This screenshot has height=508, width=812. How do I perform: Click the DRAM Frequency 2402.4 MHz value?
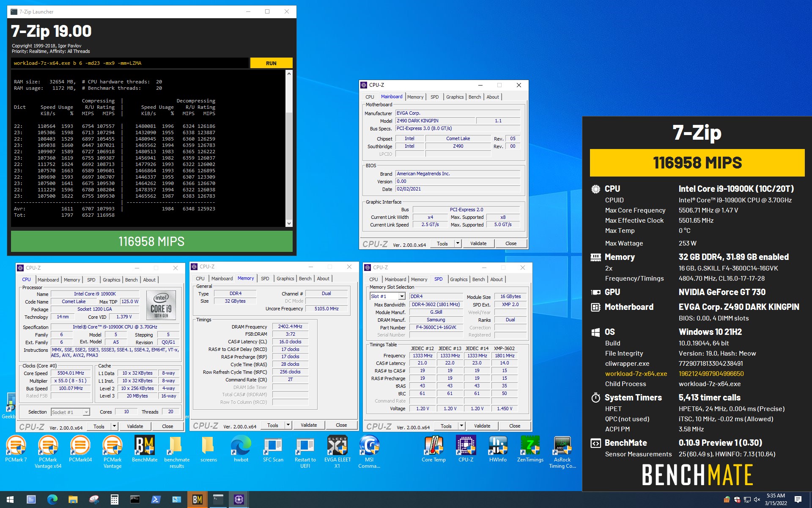pos(290,326)
